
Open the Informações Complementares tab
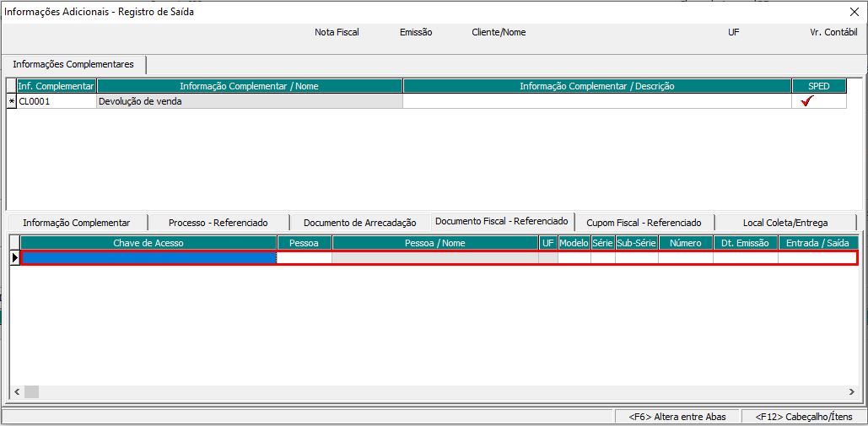click(x=73, y=64)
